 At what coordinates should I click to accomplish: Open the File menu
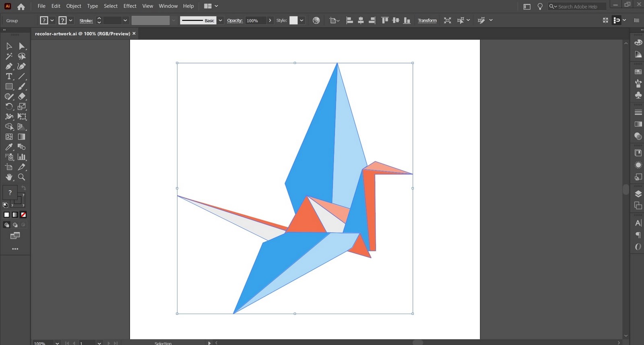click(41, 6)
